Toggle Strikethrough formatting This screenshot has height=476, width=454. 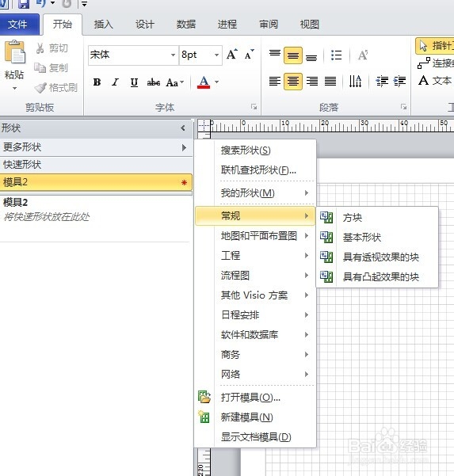coord(154,82)
